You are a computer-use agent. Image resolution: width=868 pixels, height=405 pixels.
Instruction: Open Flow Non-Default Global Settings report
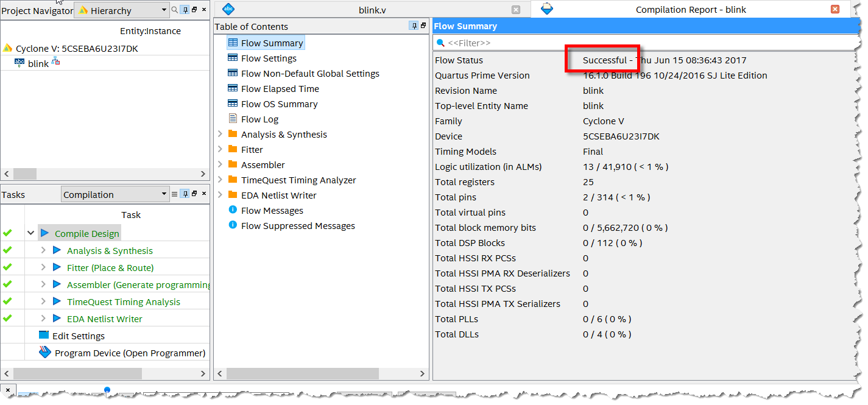point(310,74)
